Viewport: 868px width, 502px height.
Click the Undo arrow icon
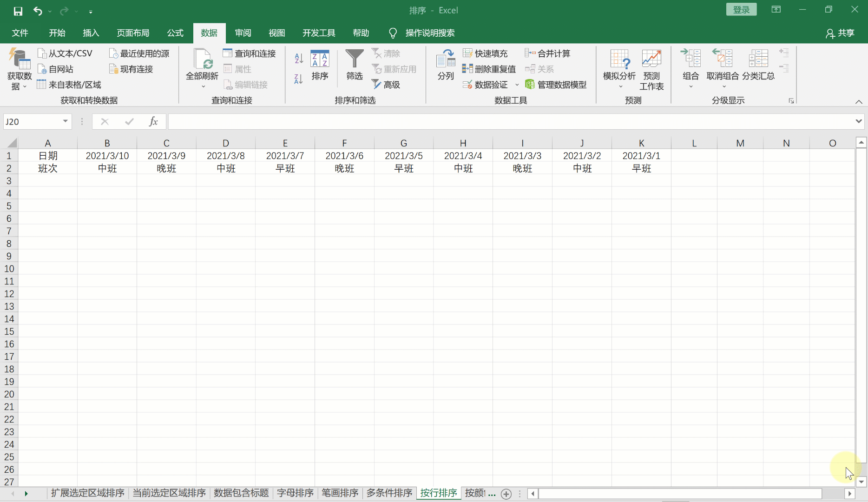tap(38, 11)
